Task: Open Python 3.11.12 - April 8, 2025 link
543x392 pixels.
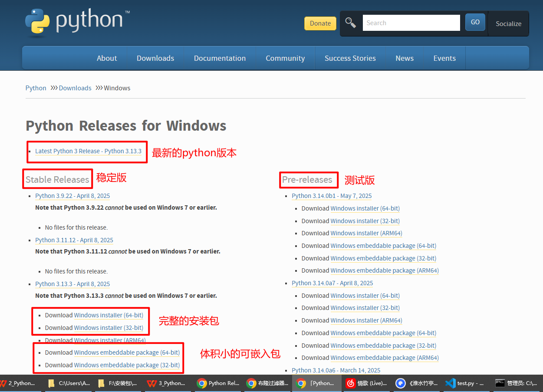Action: pyautogui.click(x=74, y=240)
